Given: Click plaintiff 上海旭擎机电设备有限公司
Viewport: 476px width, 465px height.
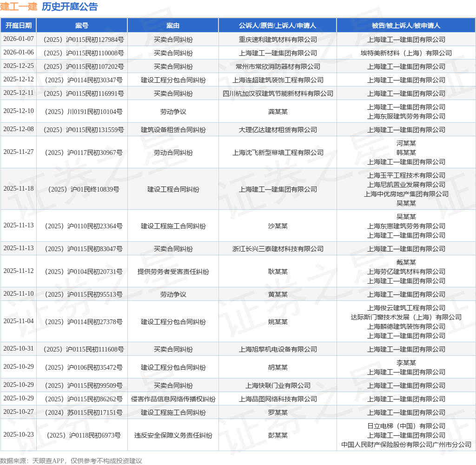Looking at the screenshot, I should 278,349.
